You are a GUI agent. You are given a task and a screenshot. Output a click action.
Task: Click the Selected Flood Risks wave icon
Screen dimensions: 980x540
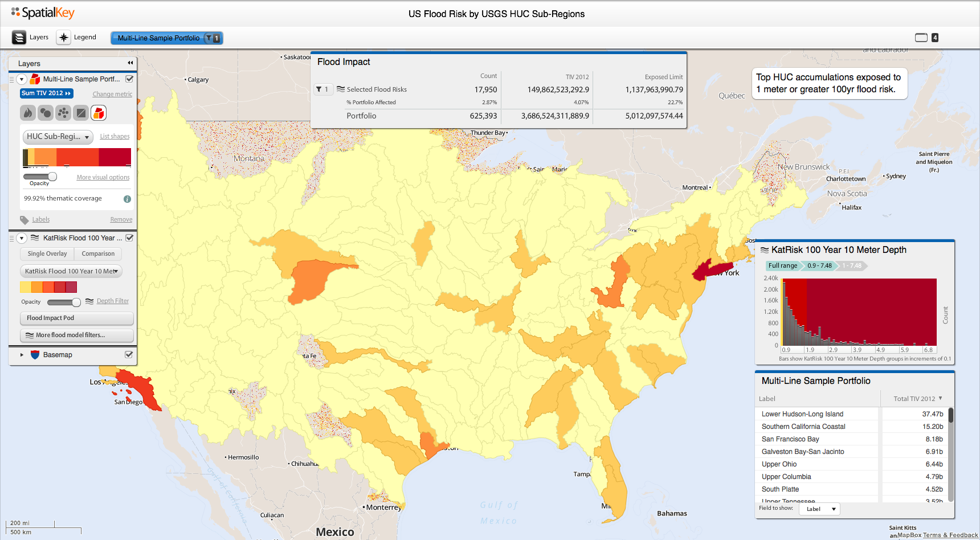(x=341, y=89)
